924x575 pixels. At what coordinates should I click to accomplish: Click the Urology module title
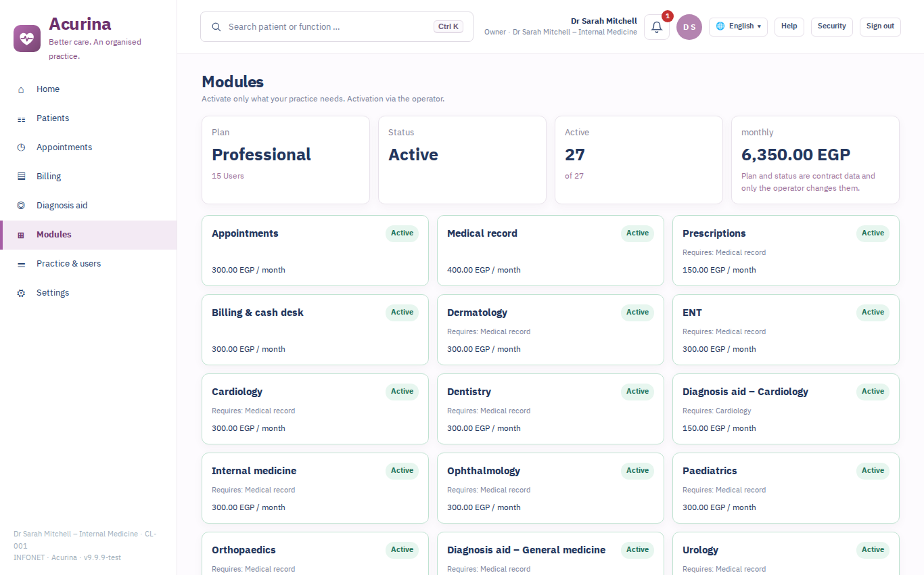(700, 550)
